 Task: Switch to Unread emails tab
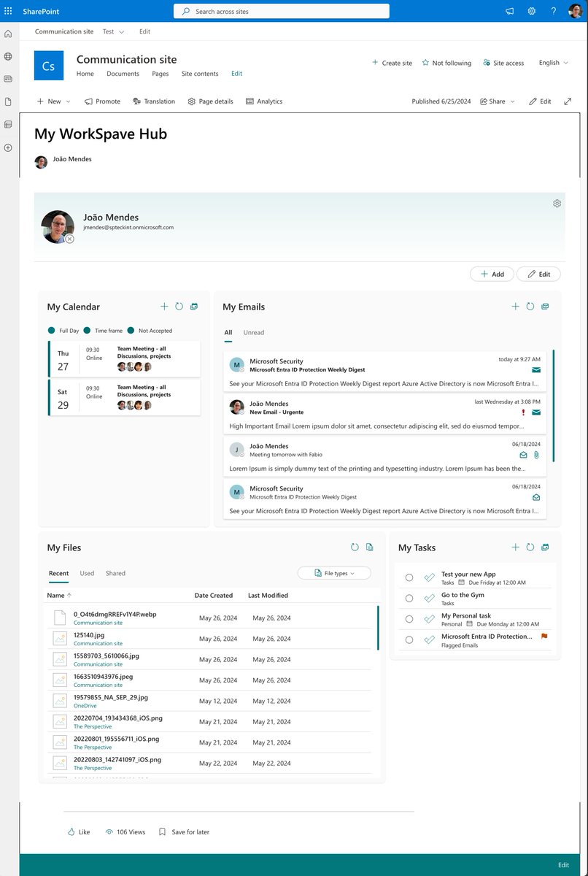click(x=254, y=332)
